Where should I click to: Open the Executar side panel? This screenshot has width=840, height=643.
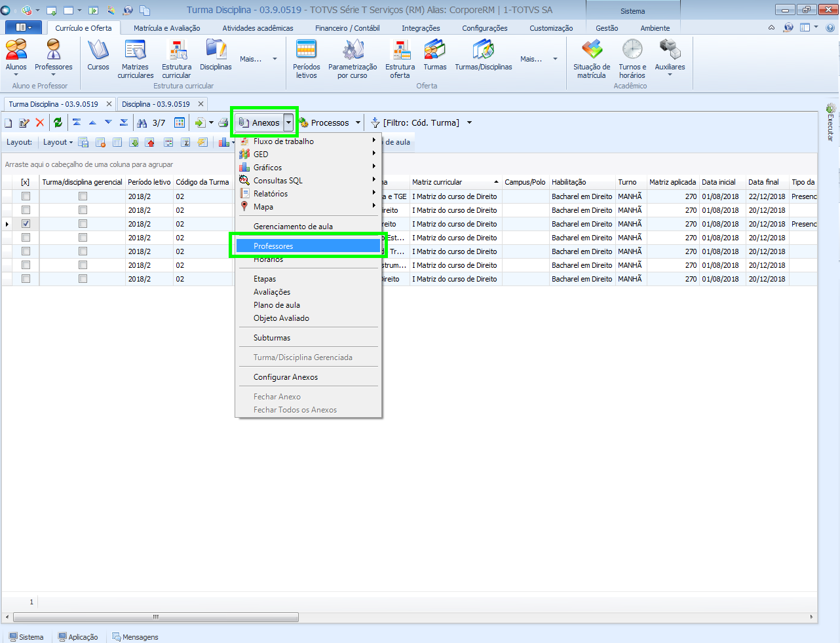[x=830, y=122]
